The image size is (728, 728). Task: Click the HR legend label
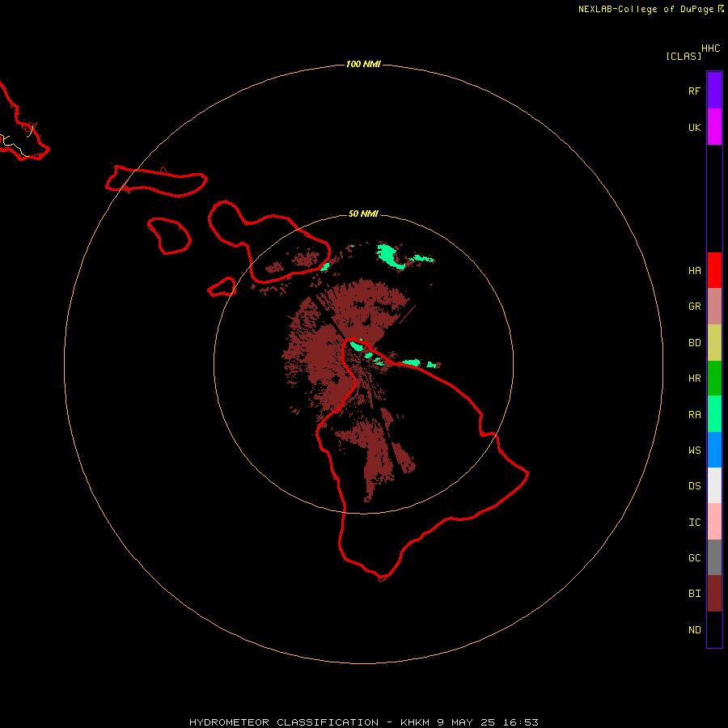(x=694, y=379)
